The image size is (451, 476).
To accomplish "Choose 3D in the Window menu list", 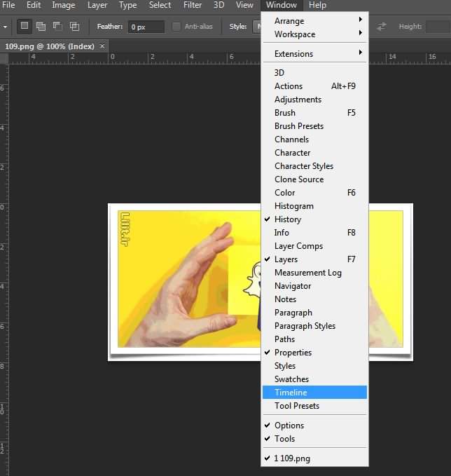I will [x=315, y=73].
